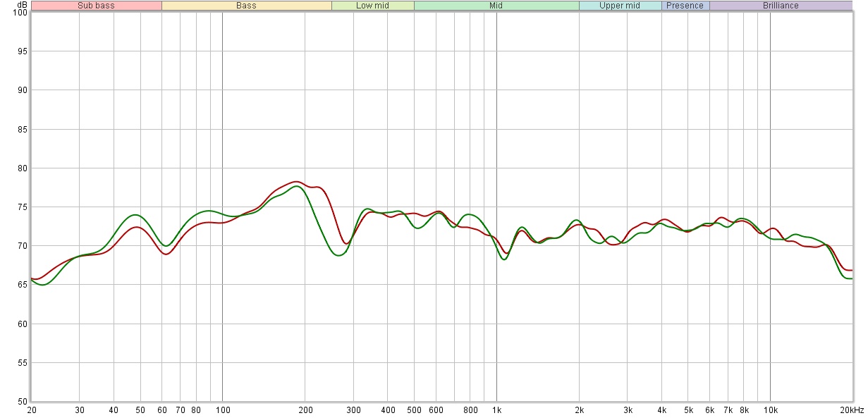Image resolution: width=868 pixels, height=418 pixels.
Task: Click the 100 label on the frequency axis
Action: [222, 410]
